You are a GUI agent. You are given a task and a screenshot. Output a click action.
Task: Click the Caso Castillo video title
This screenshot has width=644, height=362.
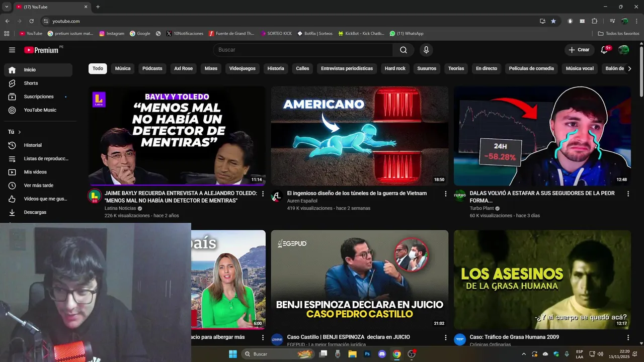tap(349, 337)
